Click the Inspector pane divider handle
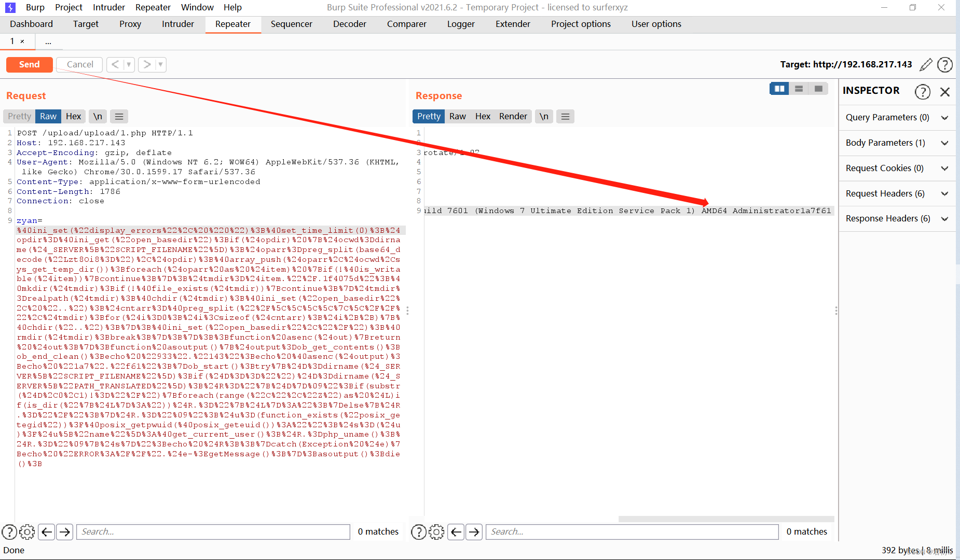Image resolution: width=960 pixels, height=560 pixels. pyautogui.click(x=836, y=311)
